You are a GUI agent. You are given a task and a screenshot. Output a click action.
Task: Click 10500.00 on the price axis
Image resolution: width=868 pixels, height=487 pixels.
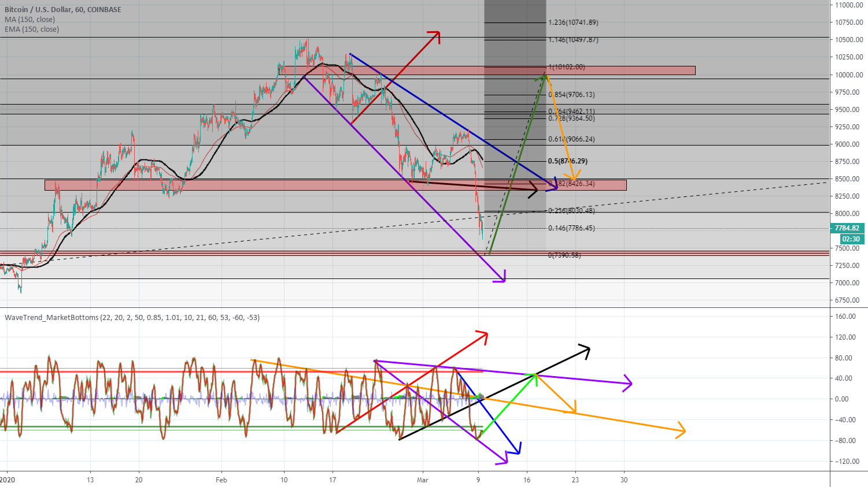click(849, 40)
